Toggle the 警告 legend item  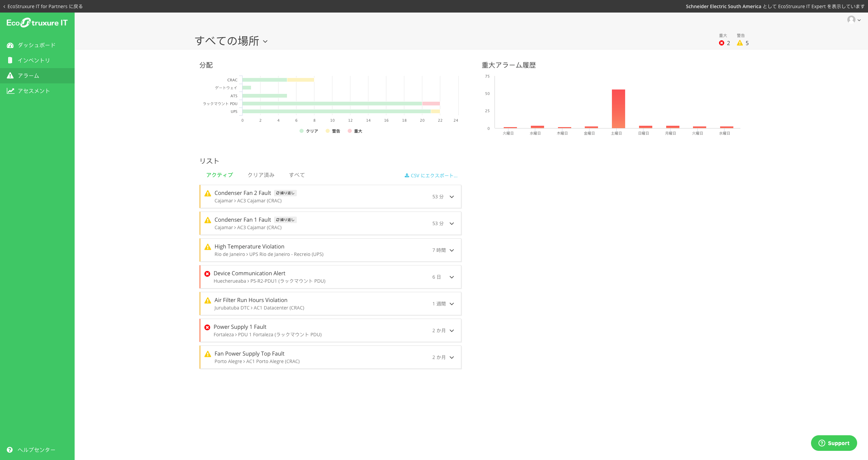pyautogui.click(x=333, y=131)
